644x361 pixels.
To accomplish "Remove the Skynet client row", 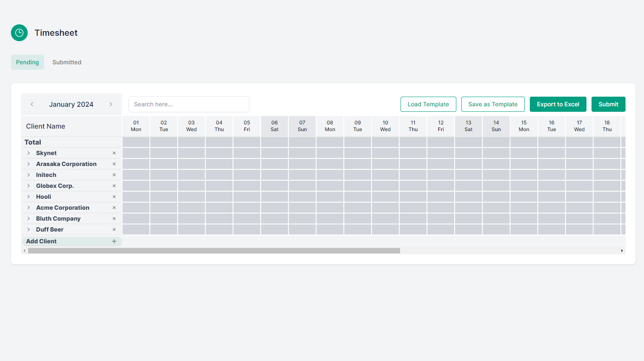I will [114, 153].
